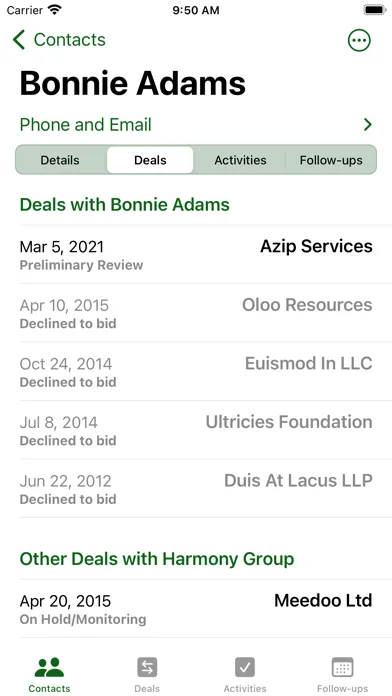Open the Oloo Resources deal
The height and width of the screenshot is (696, 392).
[196, 313]
